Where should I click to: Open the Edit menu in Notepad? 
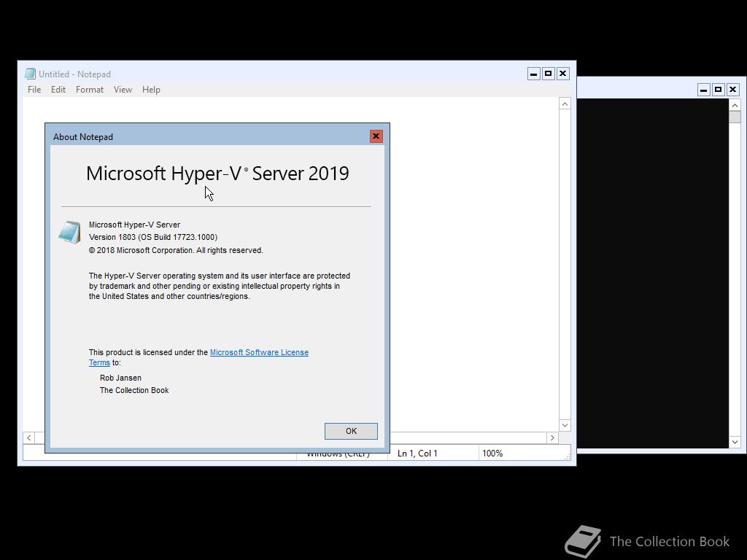click(58, 90)
